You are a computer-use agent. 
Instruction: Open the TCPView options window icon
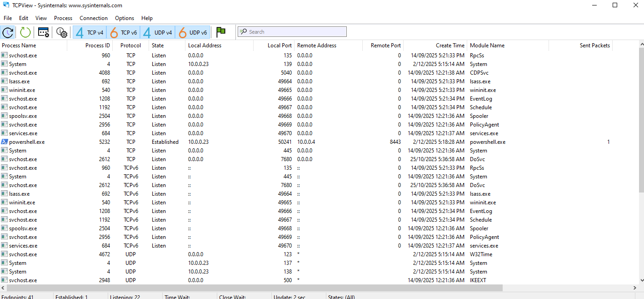coord(44,32)
